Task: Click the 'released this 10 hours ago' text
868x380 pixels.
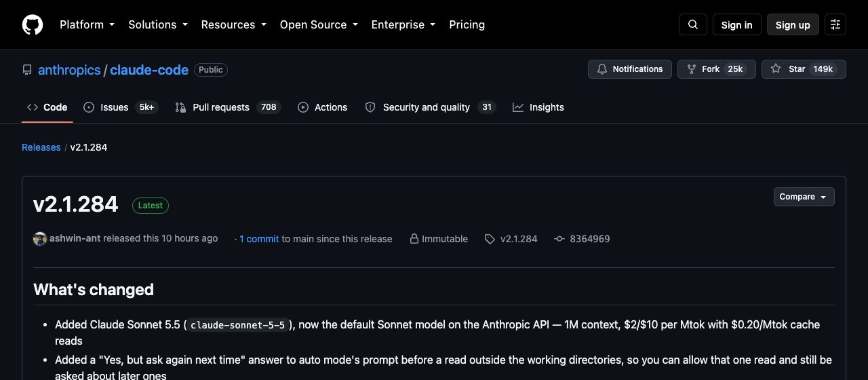Action: coord(161,239)
